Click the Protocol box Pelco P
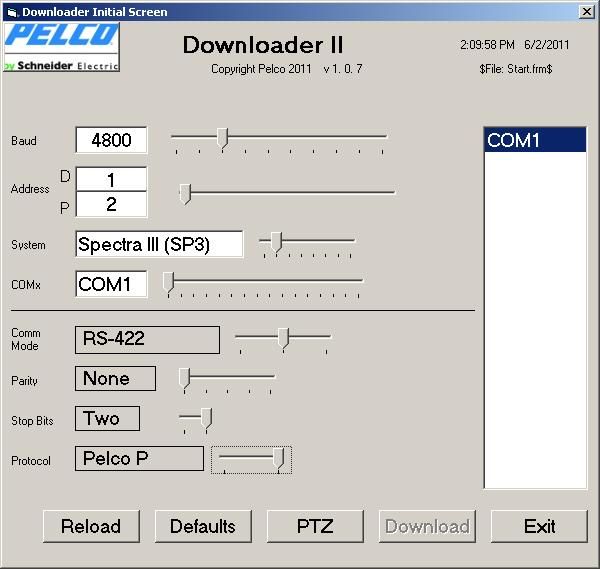The image size is (600, 569). point(139,458)
